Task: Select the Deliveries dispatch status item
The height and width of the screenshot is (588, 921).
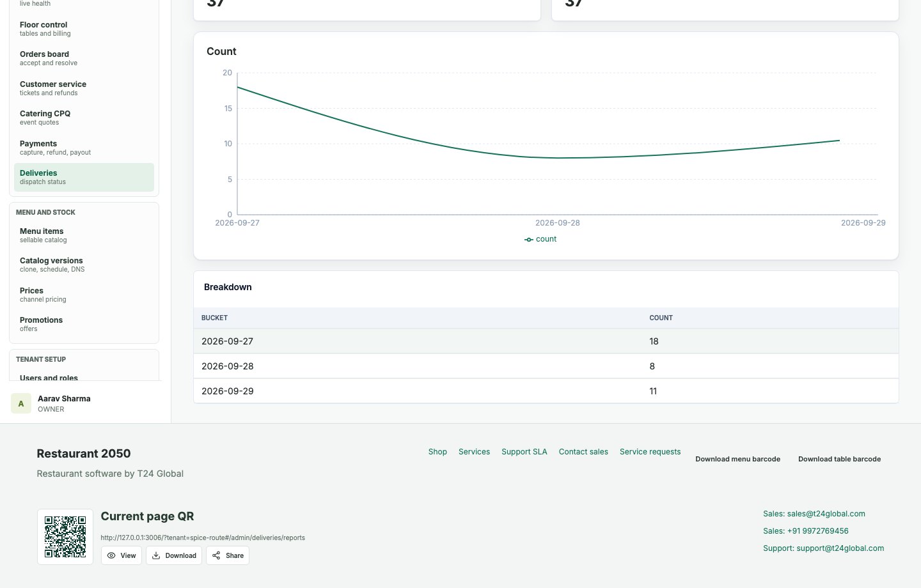Action: tap(84, 177)
